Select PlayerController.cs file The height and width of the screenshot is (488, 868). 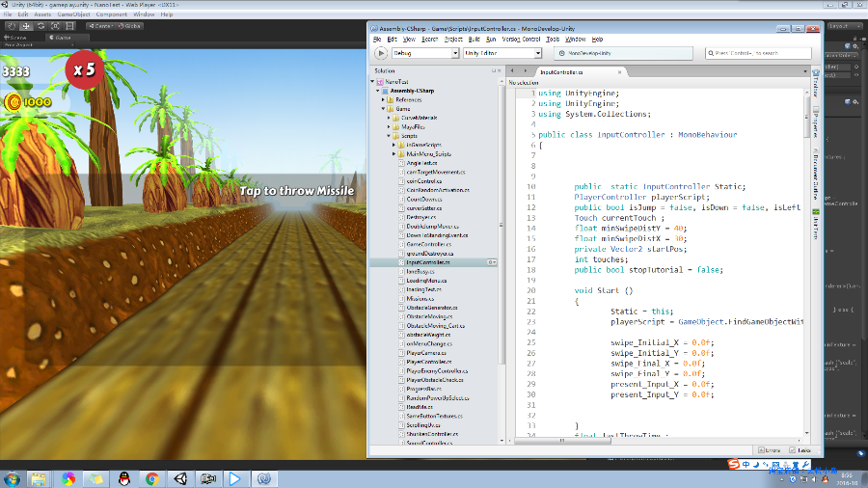point(428,362)
